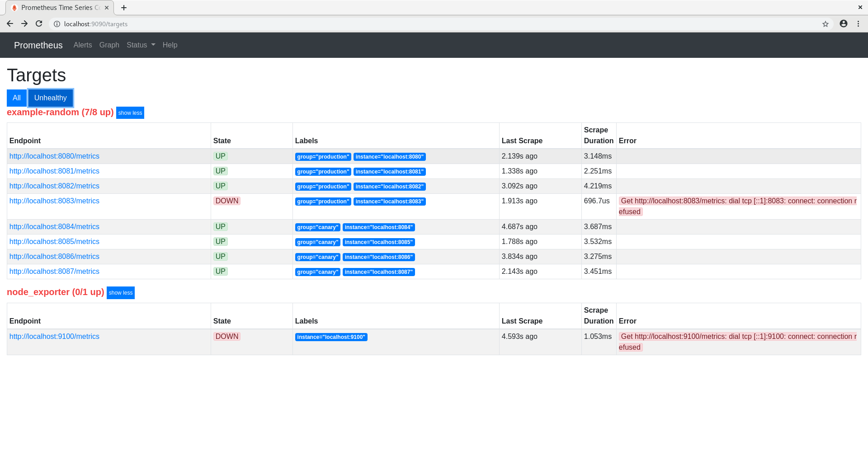Image resolution: width=868 pixels, height=460 pixels.
Task: Open endpoint localhost:8081/metrics
Action: click(x=54, y=171)
